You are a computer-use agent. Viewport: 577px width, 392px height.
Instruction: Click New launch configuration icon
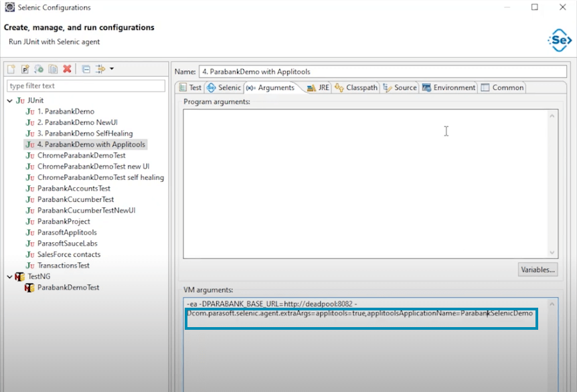click(x=11, y=69)
